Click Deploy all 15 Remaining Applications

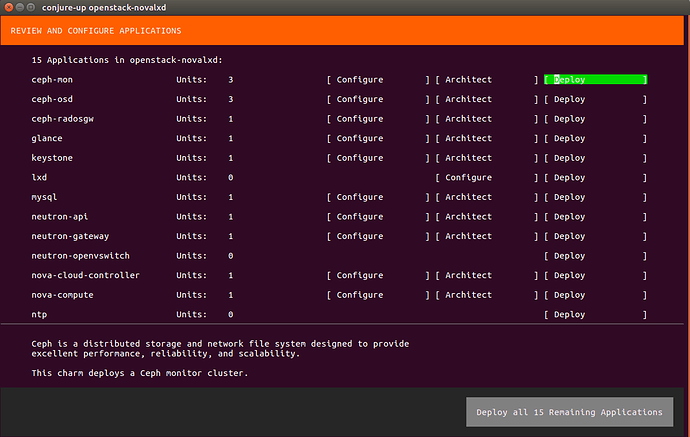(569, 412)
